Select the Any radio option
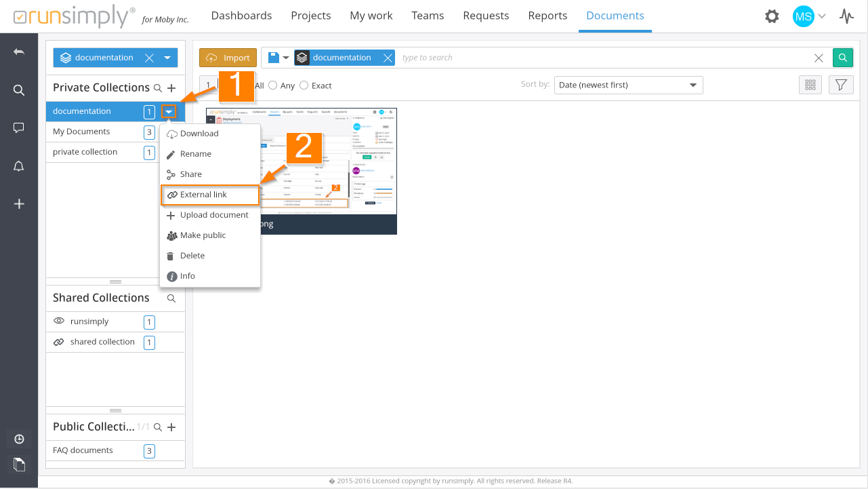The height and width of the screenshot is (489, 868). (x=273, y=85)
